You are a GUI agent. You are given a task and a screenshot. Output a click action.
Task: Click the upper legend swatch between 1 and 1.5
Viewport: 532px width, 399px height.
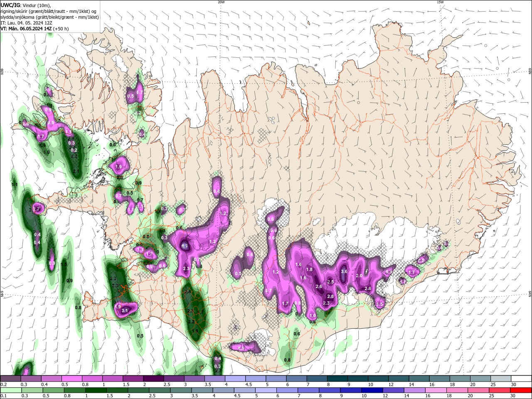coord(113,379)
